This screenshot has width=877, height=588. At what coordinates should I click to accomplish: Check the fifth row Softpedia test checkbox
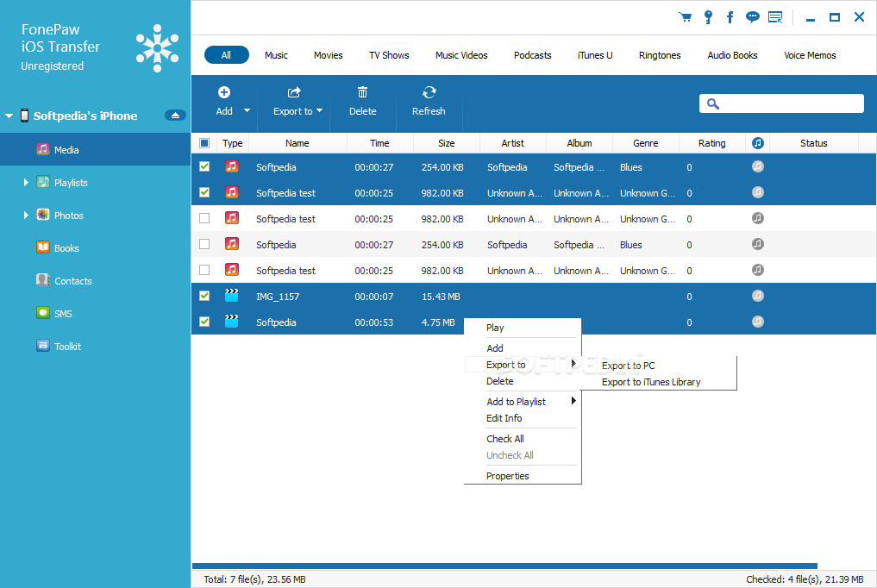(204, 270)
